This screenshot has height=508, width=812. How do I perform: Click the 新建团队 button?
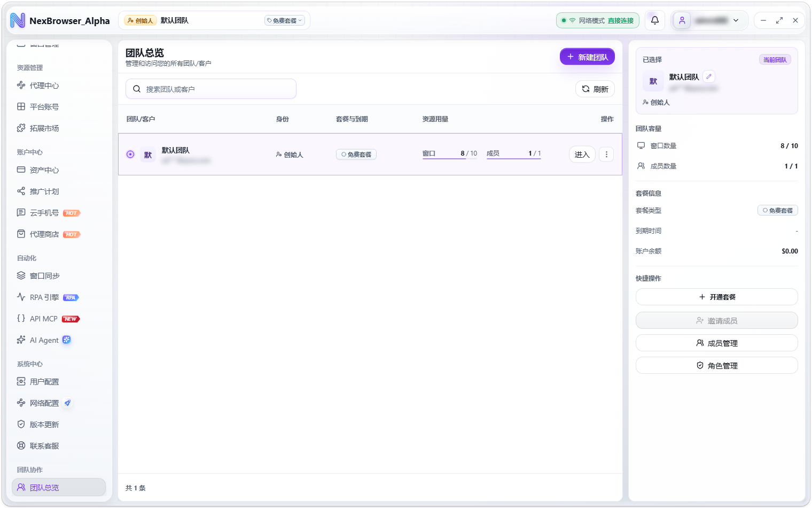[587, 57]
